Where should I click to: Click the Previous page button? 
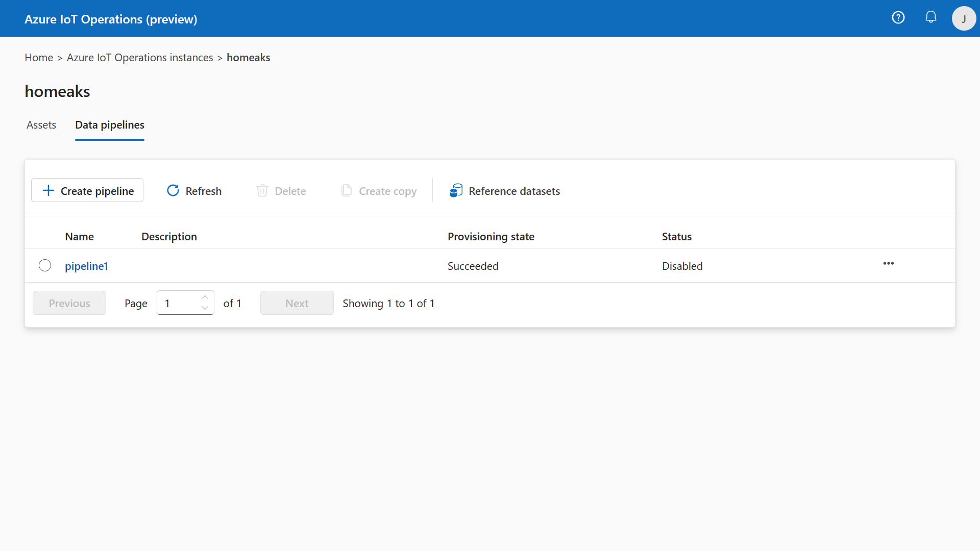(69, 303)
